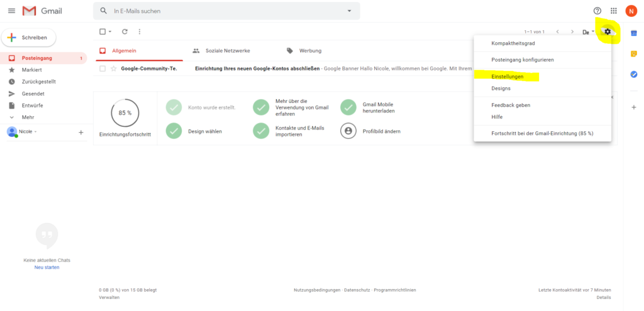Go to older page arrow
This screenshot has height=311, width=644.
[x=572, y=31]
